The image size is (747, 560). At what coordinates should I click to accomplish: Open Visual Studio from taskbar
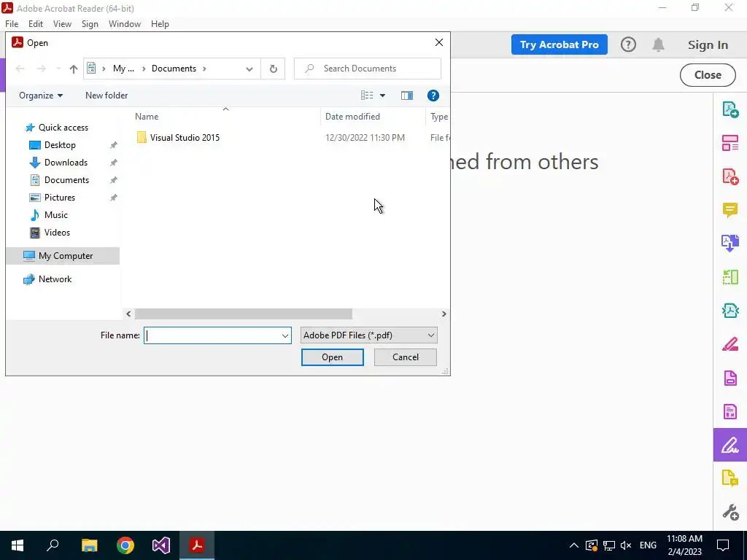(161, 545)
